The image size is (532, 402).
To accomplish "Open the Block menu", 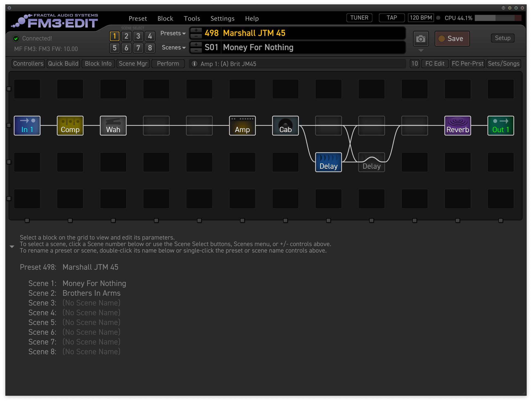I will tap(165, 19).
